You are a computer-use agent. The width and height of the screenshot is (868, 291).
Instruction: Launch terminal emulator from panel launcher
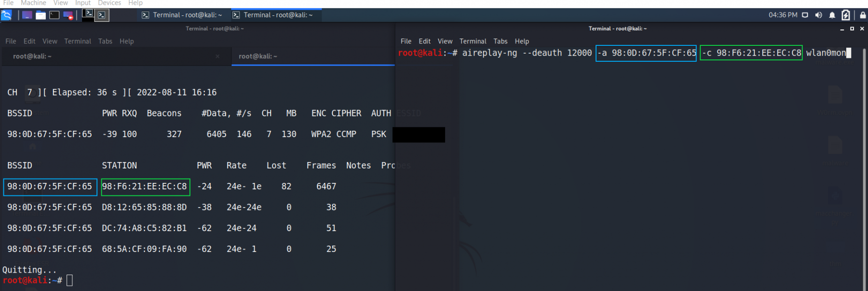54,15
